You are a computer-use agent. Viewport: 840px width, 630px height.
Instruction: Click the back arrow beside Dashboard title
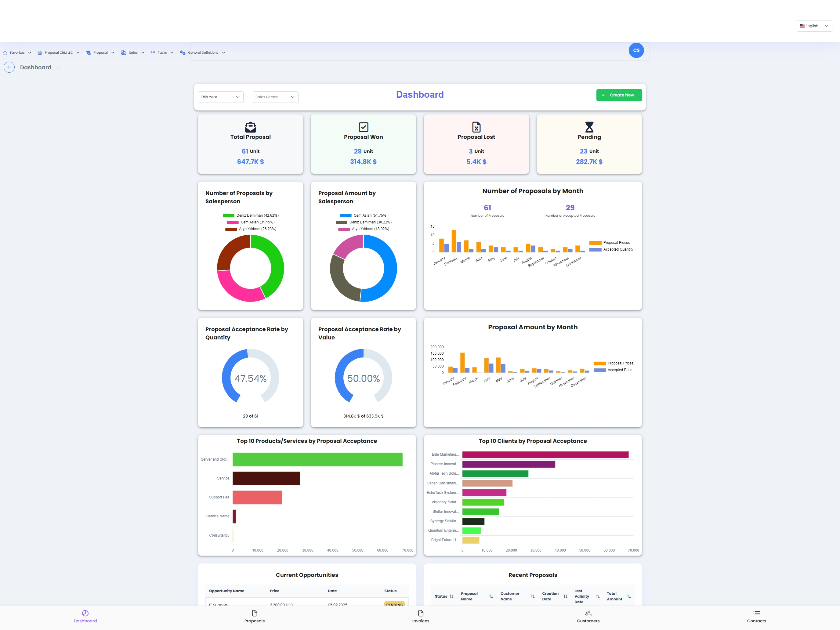tap(9, 67)
